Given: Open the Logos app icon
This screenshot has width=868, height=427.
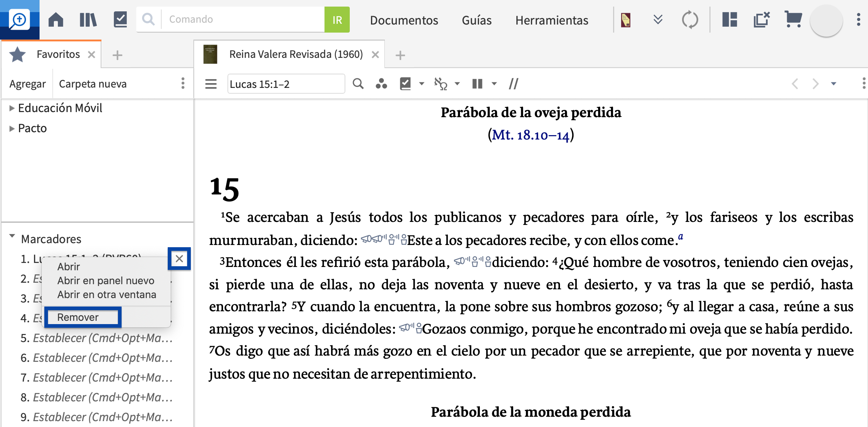Looking at the screenshot, I should 19,19.
